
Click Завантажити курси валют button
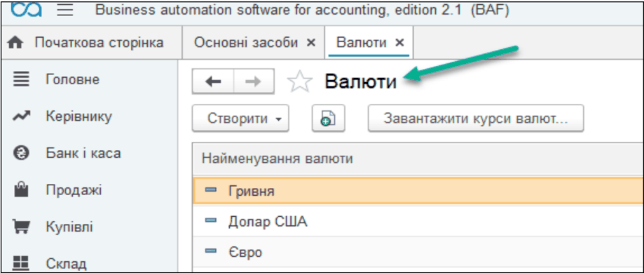pos(476,119)
